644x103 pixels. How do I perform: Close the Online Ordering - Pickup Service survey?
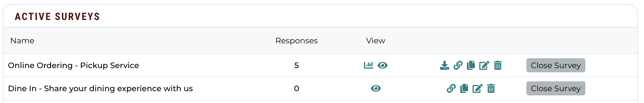pos(556,65)
